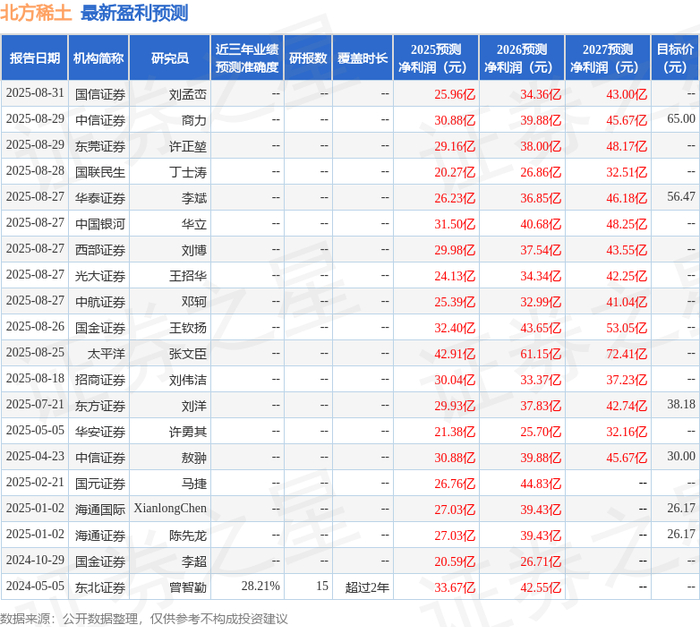
Task: Select the 2027预测净利润 column header
Action: click(608, 58)
